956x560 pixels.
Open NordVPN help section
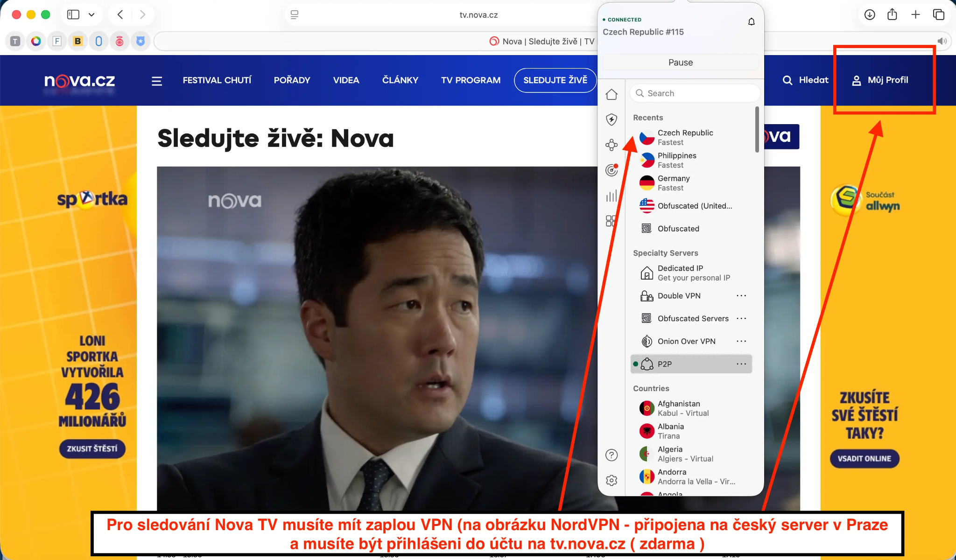coord(612,454)
